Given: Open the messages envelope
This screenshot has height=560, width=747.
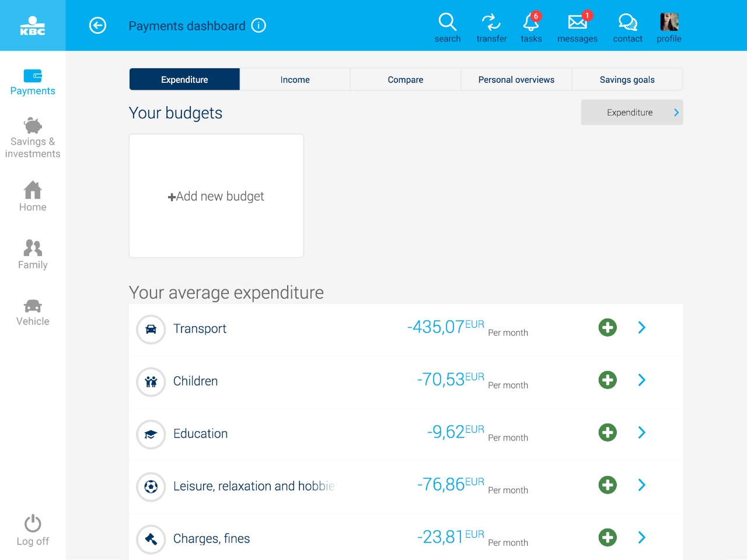Looking at the screenshot, I should [577, 27].
